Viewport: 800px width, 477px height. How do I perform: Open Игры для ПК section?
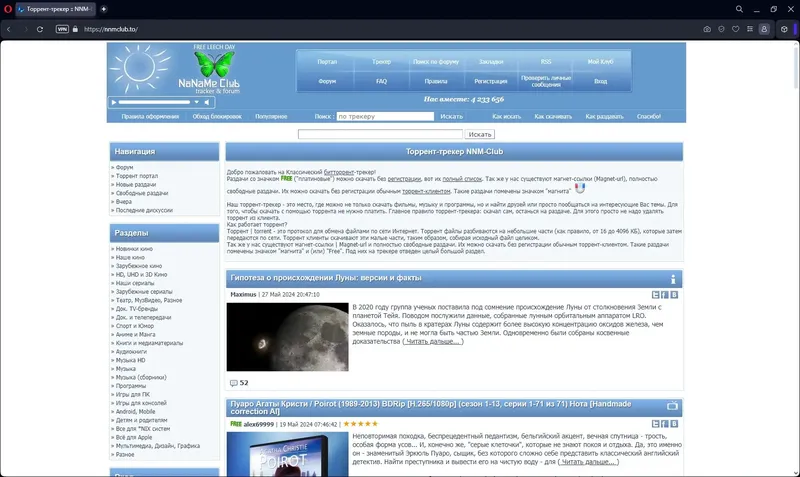pyautogui.click(x=133, y=394)
